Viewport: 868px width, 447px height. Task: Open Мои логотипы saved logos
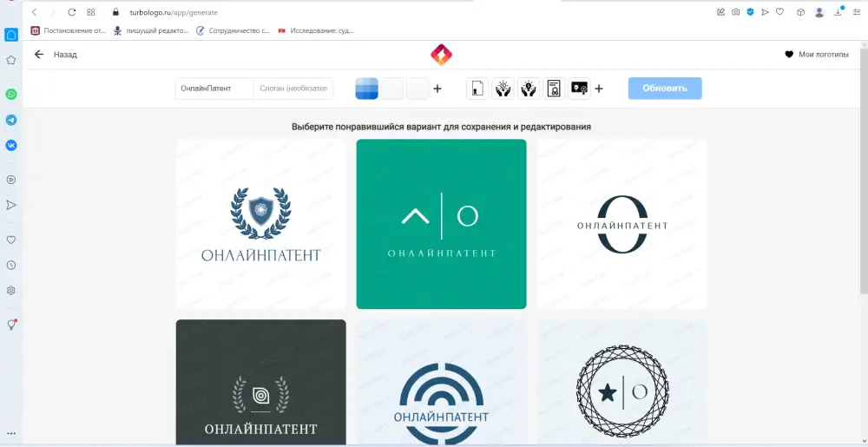tap(816, 55)
